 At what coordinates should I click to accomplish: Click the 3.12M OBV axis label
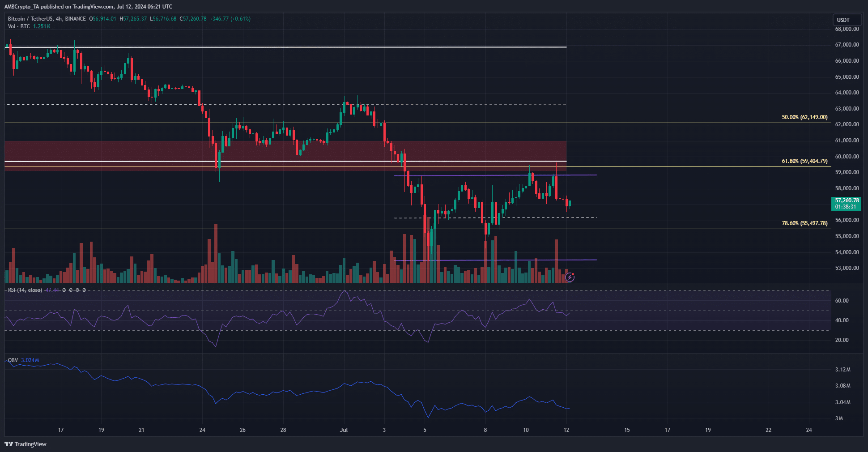click(x=842, y=370)
